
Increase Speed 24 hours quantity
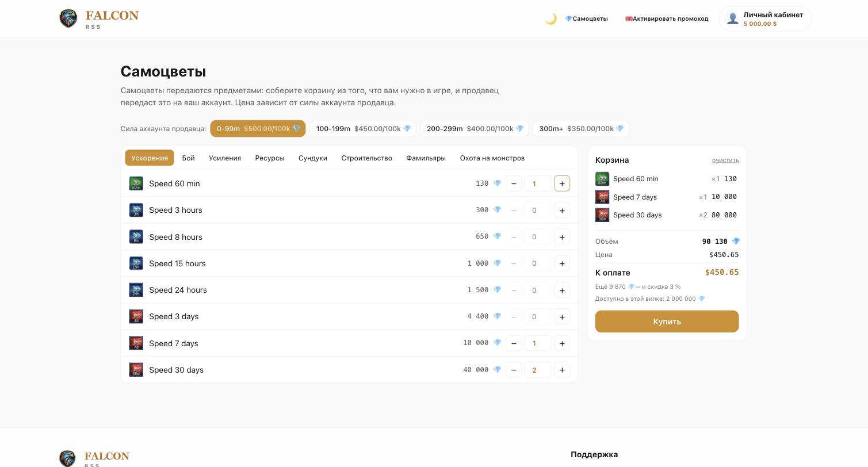coord(562,290)
